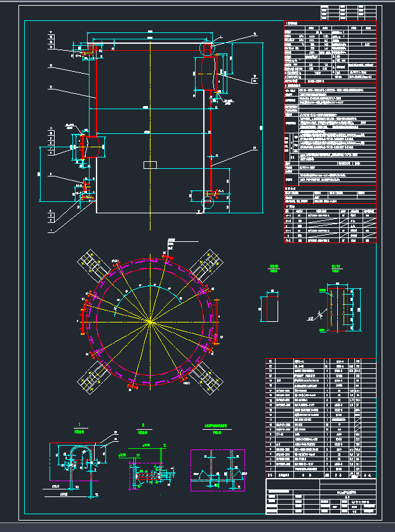
Task: Click the small white rectangle on the elevation centerline
Action: (150, 164)
